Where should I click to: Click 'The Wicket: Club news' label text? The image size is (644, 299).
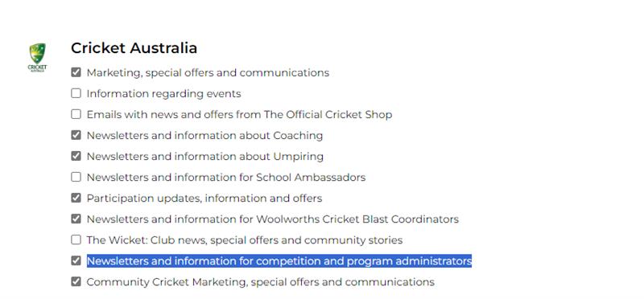point(245,240)
